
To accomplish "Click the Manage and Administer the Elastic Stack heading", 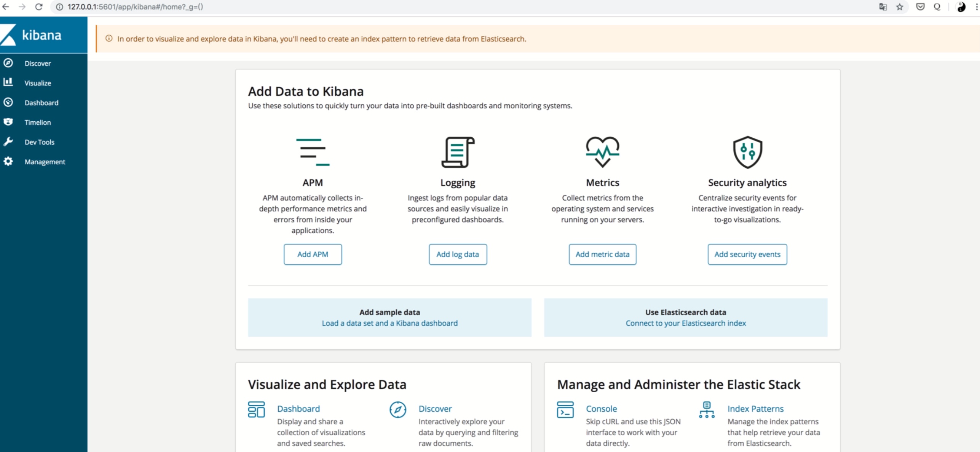I will [x=678, y=384].
